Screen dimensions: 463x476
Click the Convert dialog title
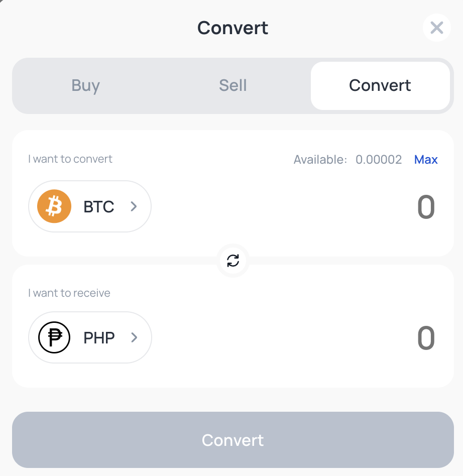(x=233, y=28)
